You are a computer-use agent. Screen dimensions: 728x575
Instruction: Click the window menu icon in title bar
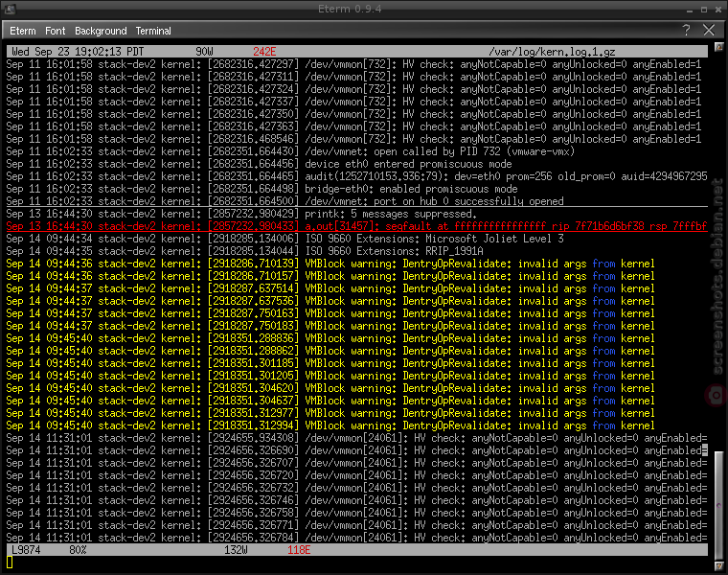click(10, 9)
